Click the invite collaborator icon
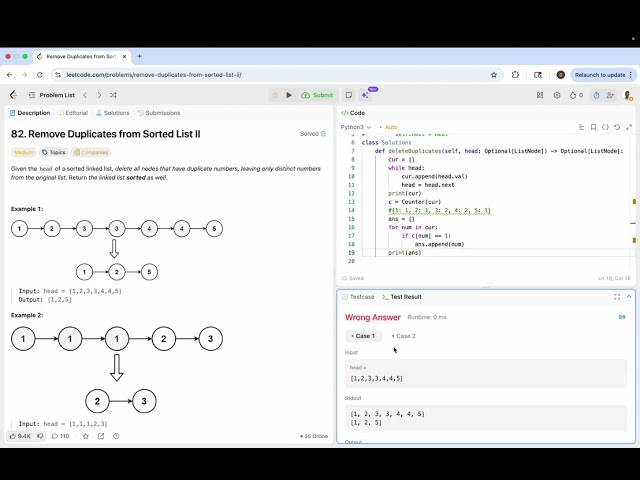This screenshot has height=480, width=640. 610,95
